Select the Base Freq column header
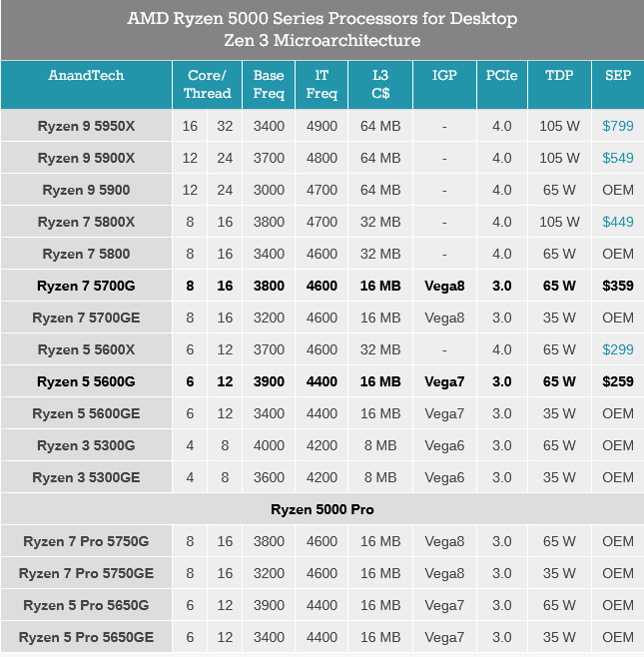 tap(269, 84)
